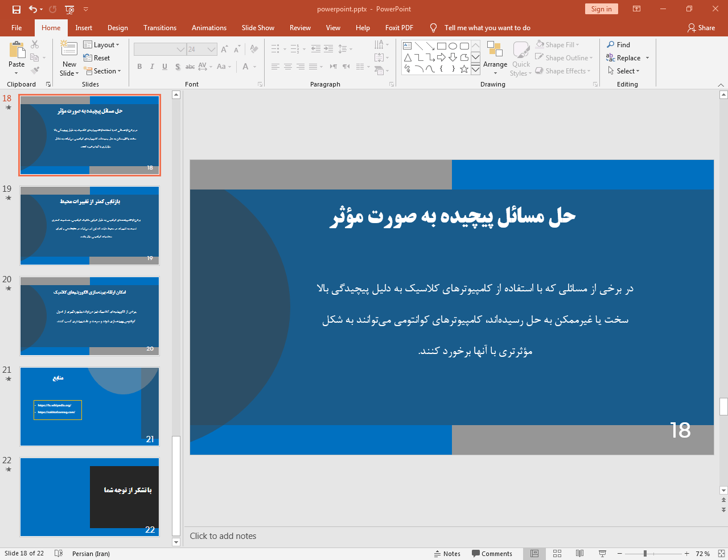
Task: Reset the slide layout
Action: (97, 57)
